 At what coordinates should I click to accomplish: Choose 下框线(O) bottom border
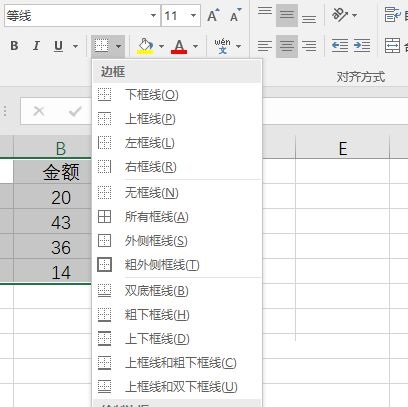click(177, 95)
